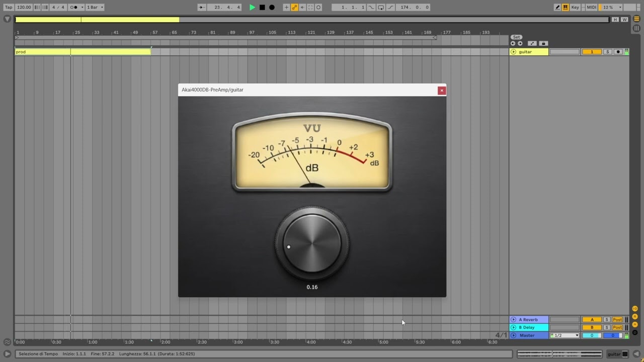
Task: Click the Tap tempo button
Action: click(9, 7)
